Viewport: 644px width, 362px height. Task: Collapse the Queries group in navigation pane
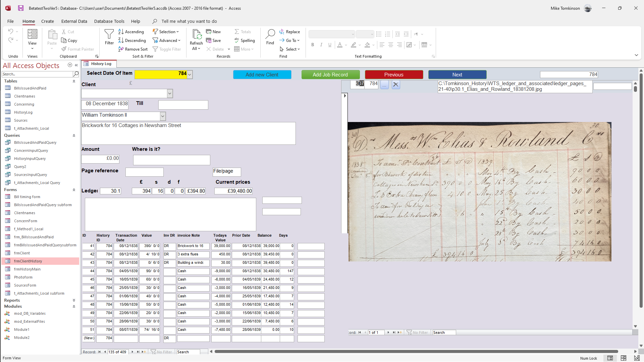point(74,135)
